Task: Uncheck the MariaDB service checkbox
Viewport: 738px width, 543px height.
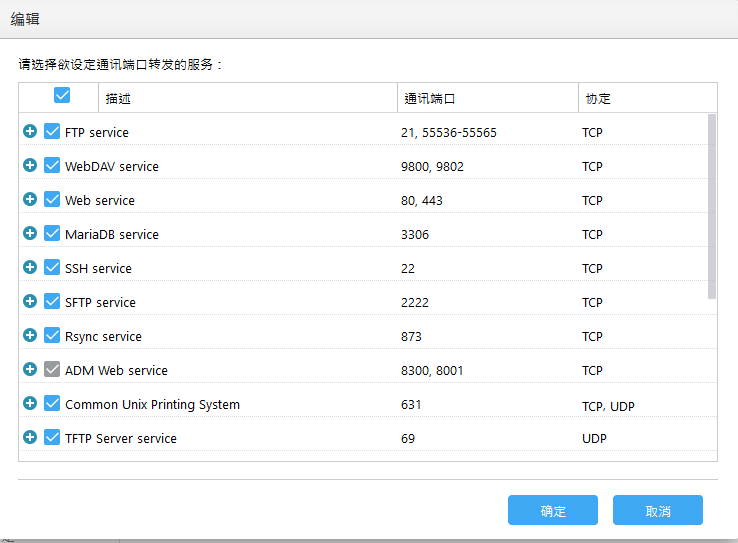Action: pyautogui.click(x=52, y=233)
